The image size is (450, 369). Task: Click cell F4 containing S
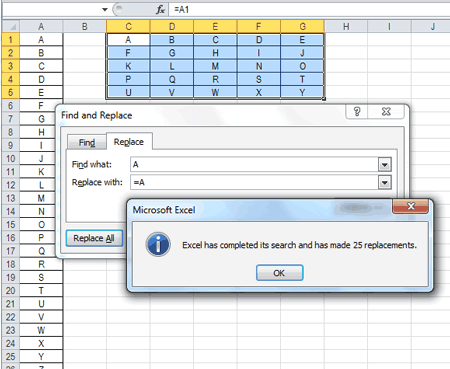259,79
